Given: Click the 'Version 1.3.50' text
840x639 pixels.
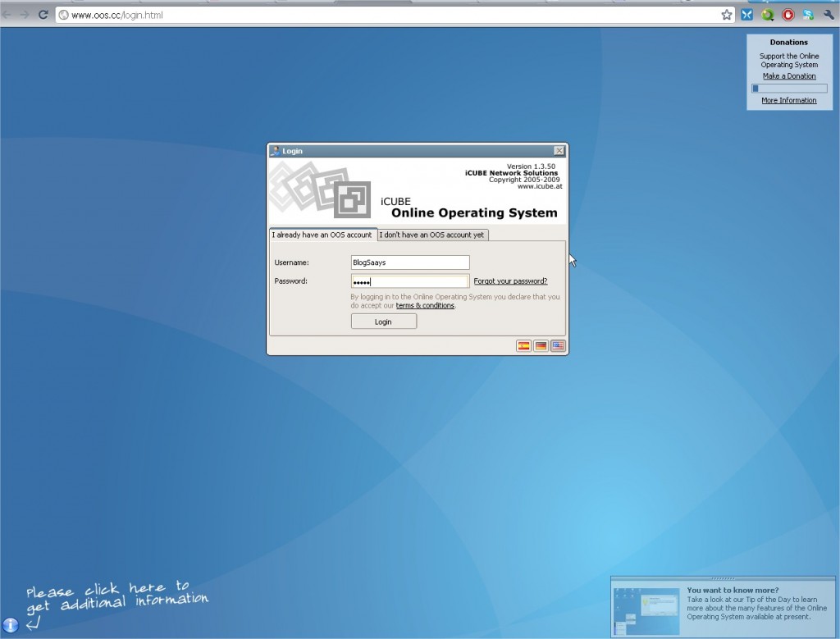Looking at the screenshot, I should click(x=531, y=167).
